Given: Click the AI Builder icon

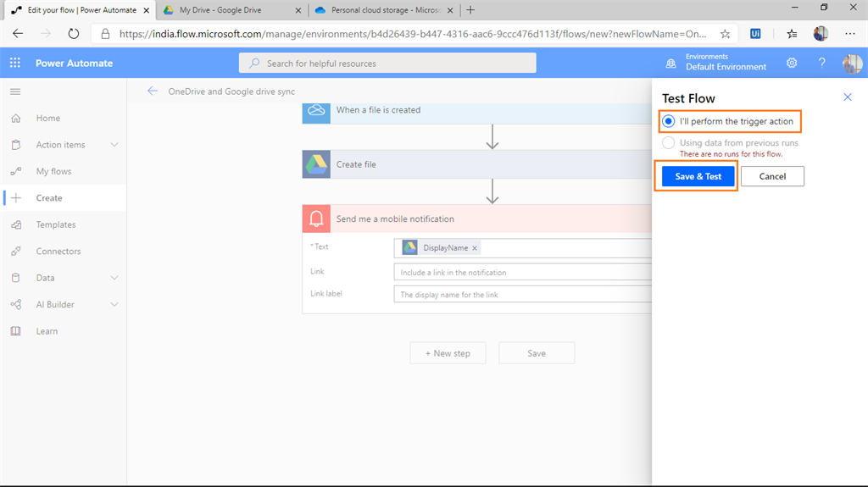Looking at the screenshot, I should [16, 304].
